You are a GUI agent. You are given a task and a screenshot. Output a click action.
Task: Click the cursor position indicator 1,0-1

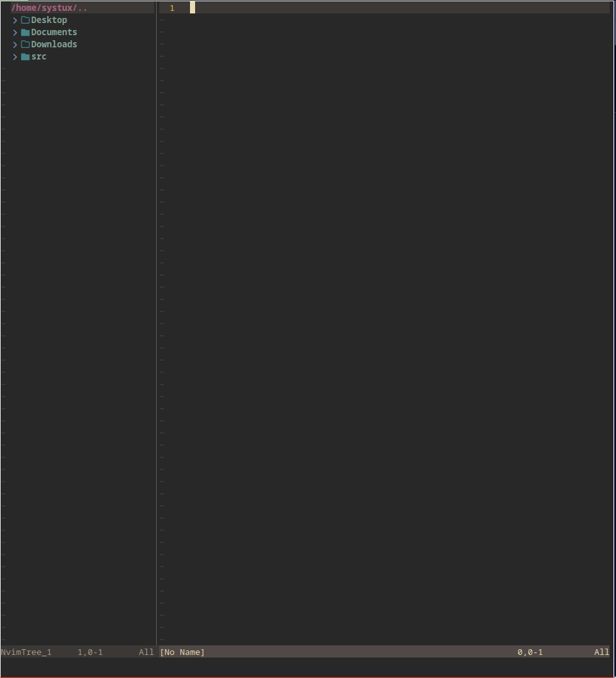[90, 652]
